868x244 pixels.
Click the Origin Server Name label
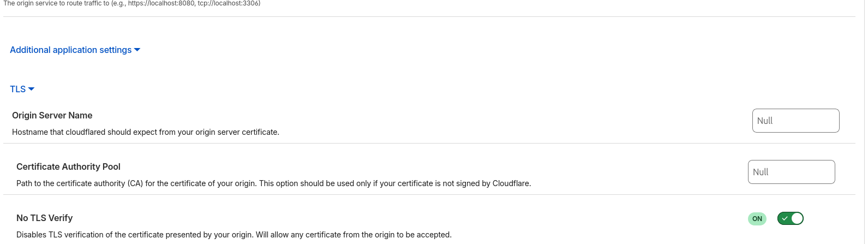52,115
